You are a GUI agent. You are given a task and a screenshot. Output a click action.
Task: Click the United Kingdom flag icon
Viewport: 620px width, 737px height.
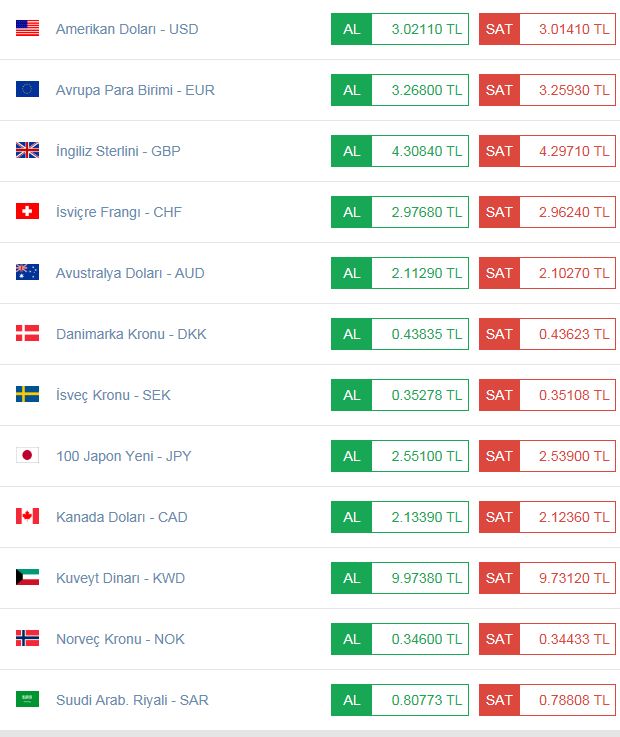point(27,150)
